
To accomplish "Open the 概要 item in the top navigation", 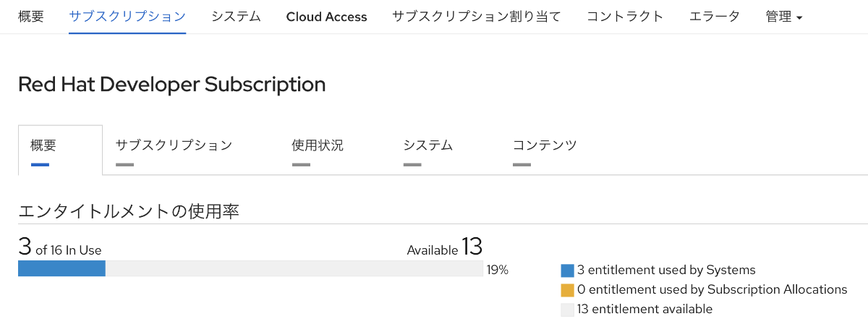I will (x=30, y=17).
